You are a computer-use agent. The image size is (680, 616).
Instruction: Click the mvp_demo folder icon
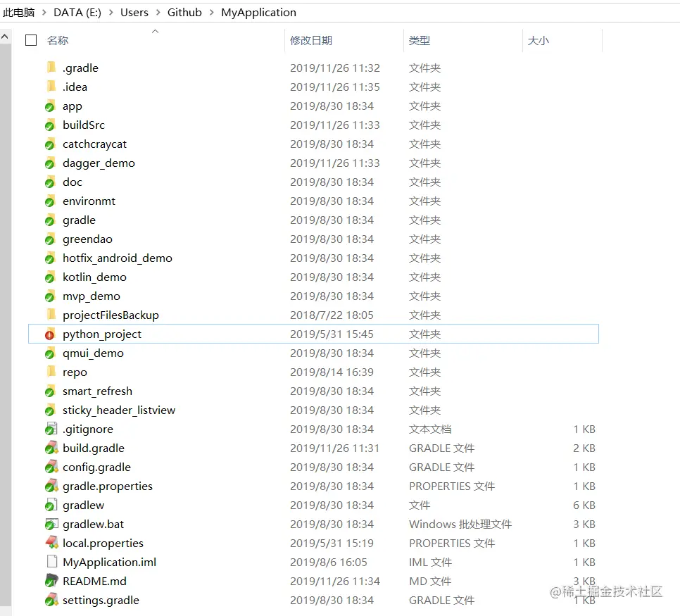pos(51,296)
